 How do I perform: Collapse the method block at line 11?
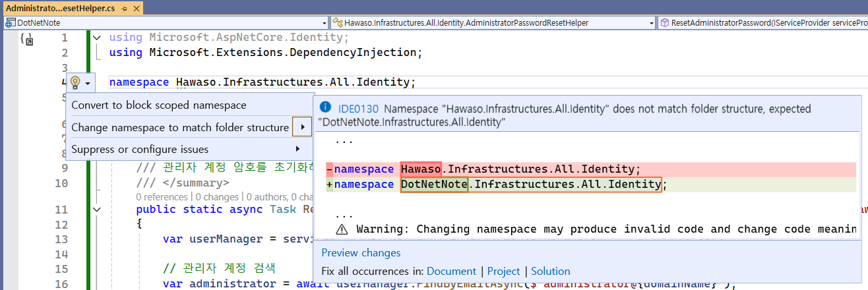click(98, 210)
